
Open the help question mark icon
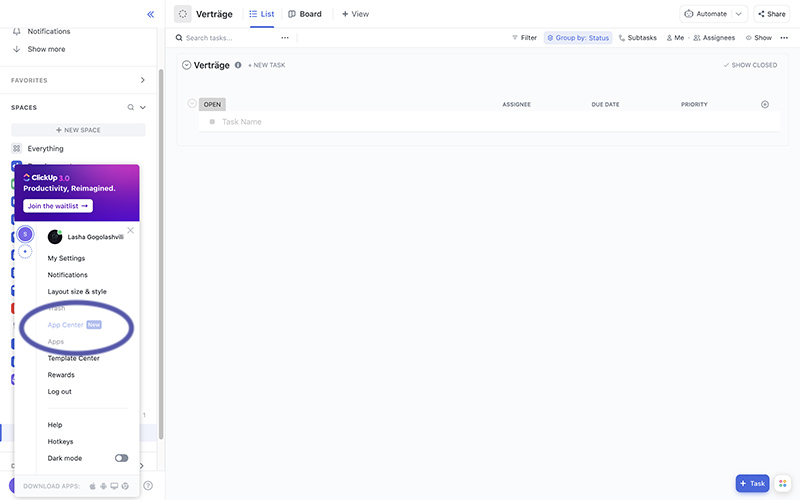pyautogui.click(x=148, y=486)
